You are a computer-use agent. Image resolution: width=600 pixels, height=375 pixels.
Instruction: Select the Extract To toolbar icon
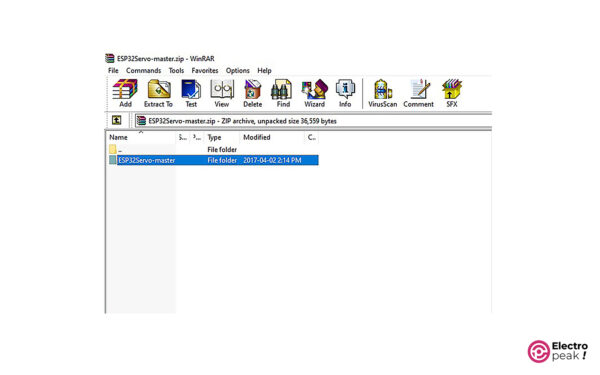(158, 93)
